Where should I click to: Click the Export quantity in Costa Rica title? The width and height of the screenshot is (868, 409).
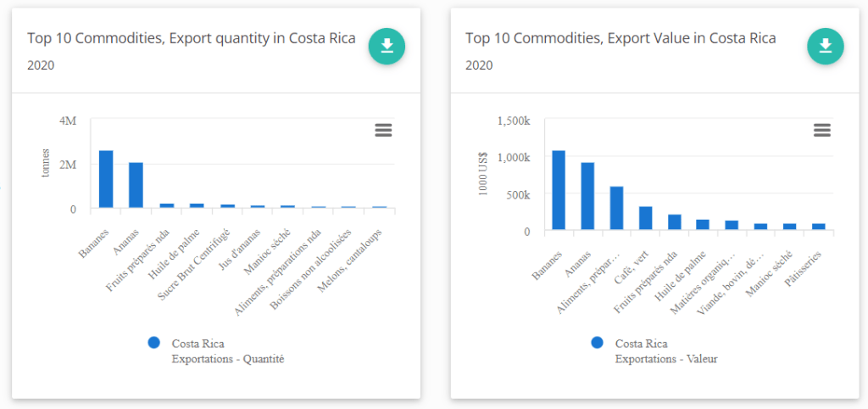[x=191, y=38]
